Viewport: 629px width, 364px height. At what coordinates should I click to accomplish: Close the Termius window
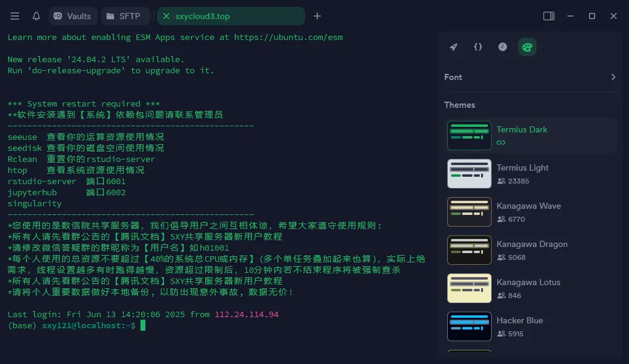coord(614,16)
